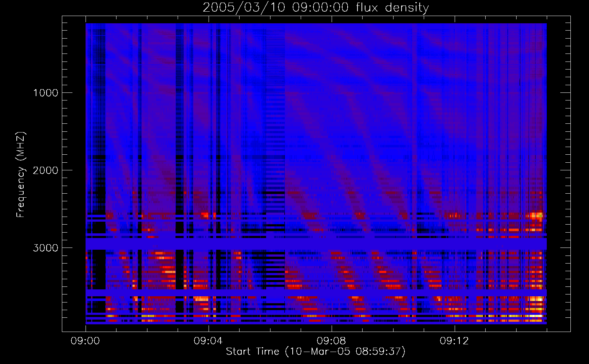
Task: Click the 09:12 time tick label
Action: tap(454, 341)
